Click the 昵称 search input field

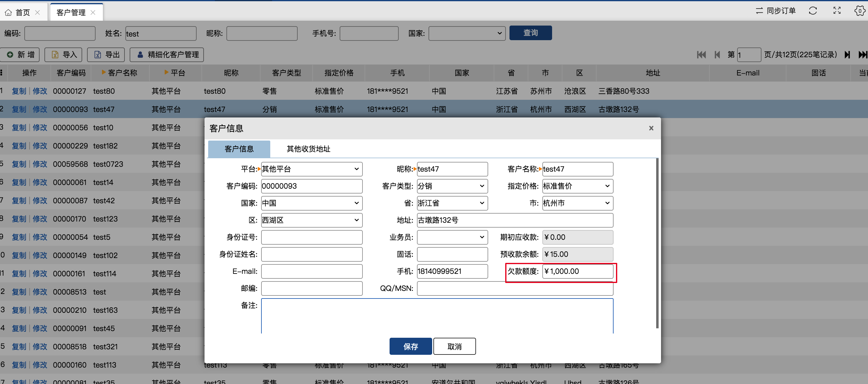262,33
